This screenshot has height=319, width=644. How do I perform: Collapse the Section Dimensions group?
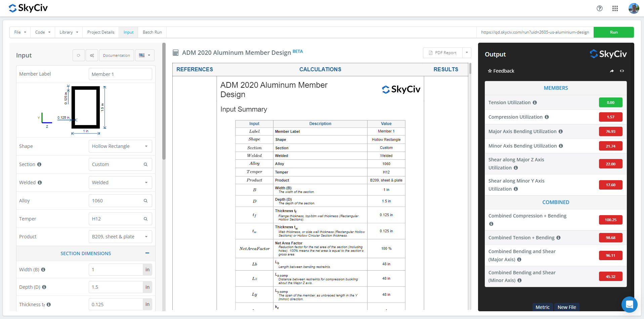(147, 253)
